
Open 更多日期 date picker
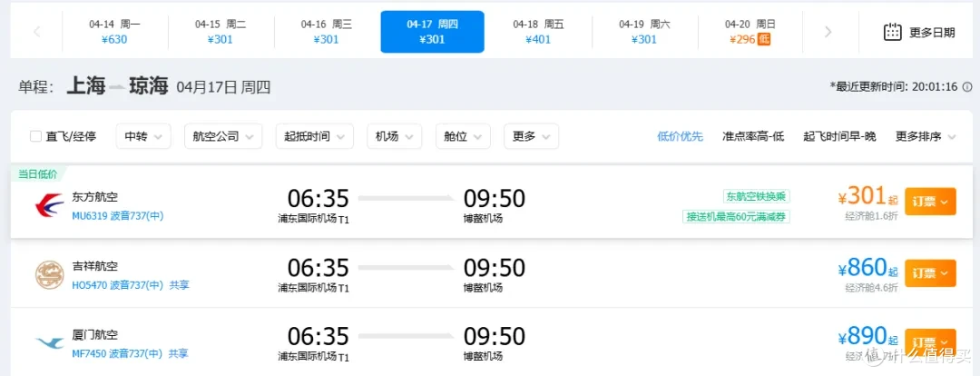tap(919, 32)
